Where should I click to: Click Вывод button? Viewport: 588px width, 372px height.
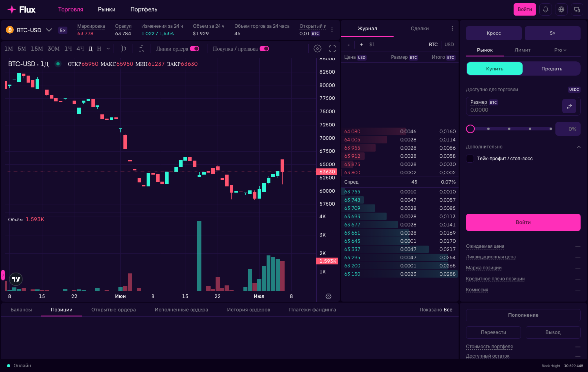(x=553, y=332)
